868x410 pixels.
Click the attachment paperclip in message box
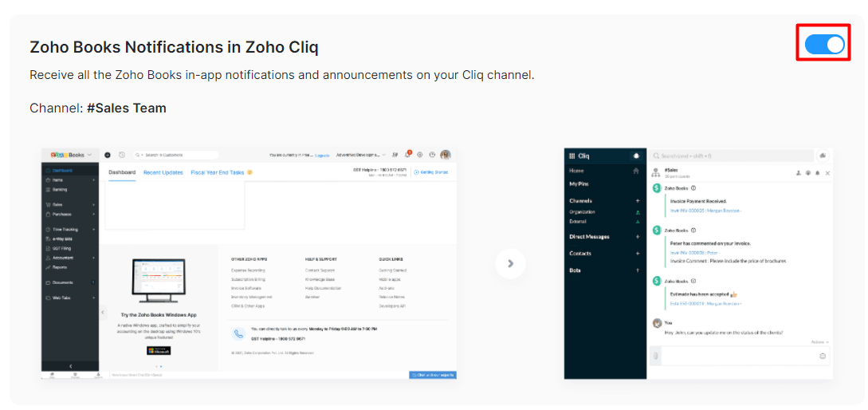655,356
